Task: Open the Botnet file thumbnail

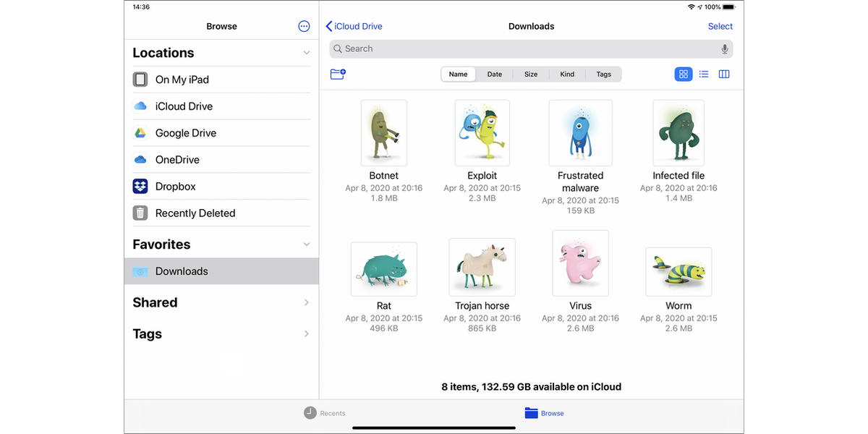Action: (384, 133)
